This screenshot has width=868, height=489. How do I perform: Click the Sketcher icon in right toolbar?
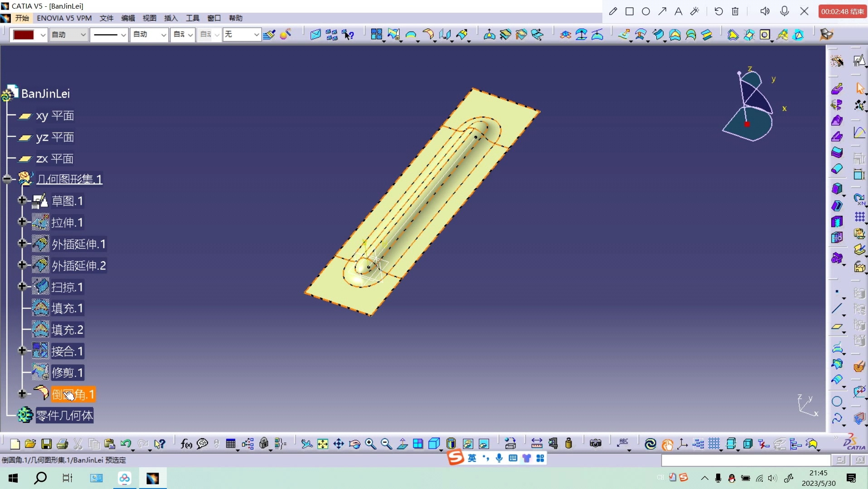pyautogui.click(x=859, y=61)
